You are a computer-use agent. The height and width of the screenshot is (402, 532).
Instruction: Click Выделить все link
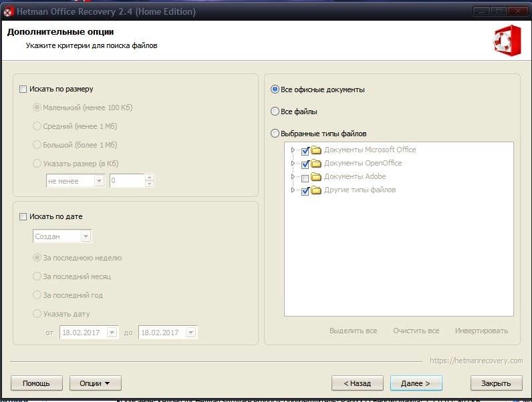[x=353, y=331]
